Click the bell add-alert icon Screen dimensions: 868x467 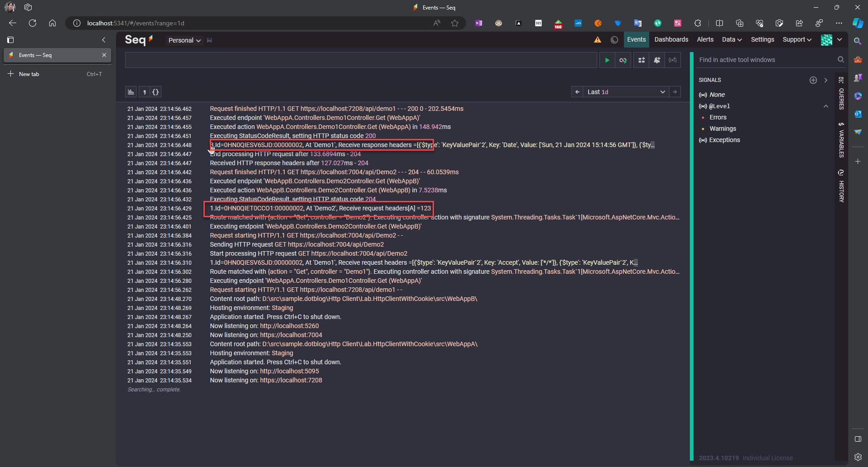coord(657,60)
